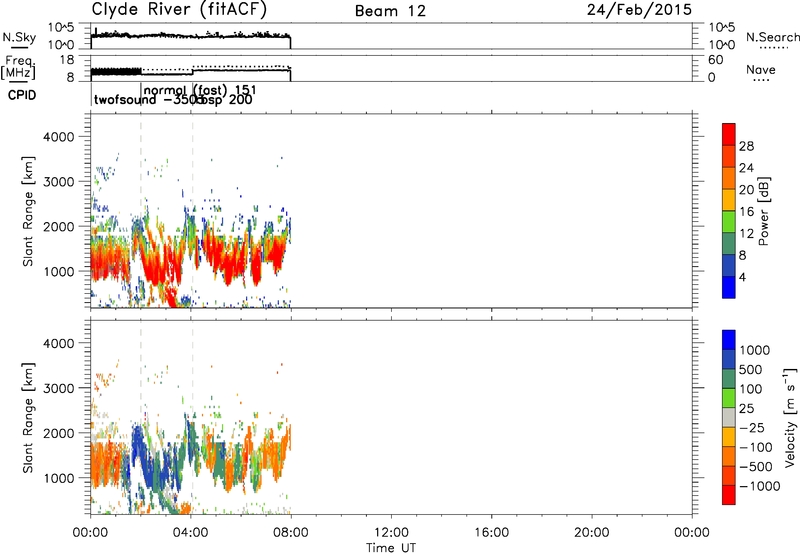Viewport: 800px width, 554px height.
Task: Click the velocity color bar
Action: pos(729,417)
